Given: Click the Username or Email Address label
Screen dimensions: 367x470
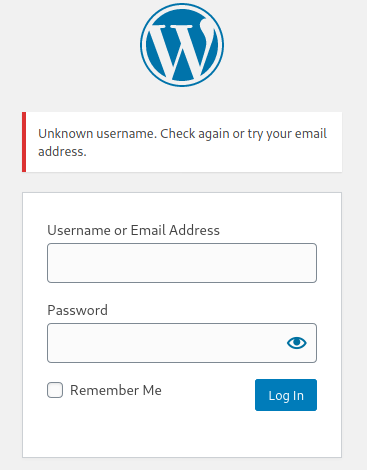Looking at the screenshot, I should tap(133, 230).
